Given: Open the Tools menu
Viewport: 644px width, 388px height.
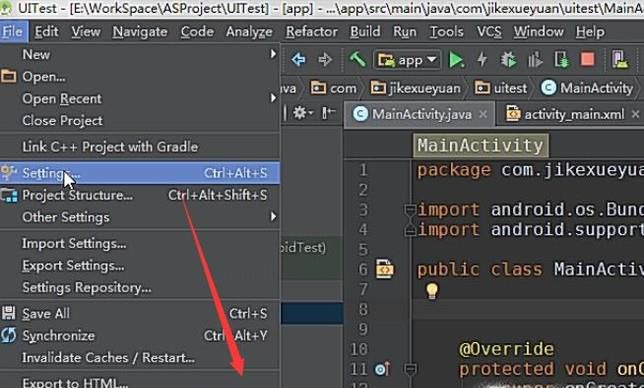Looking at the screenshot, I should 446,32.
